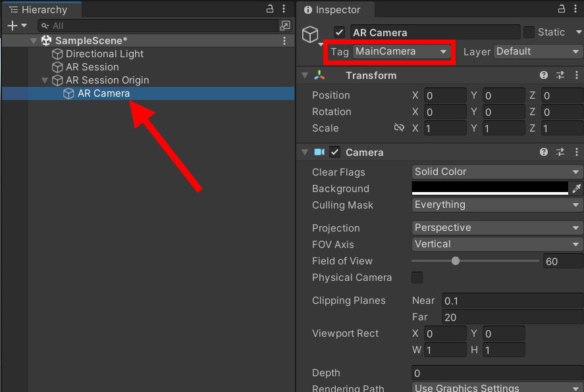Click Clipping Planes Near field

pos(512,301)
